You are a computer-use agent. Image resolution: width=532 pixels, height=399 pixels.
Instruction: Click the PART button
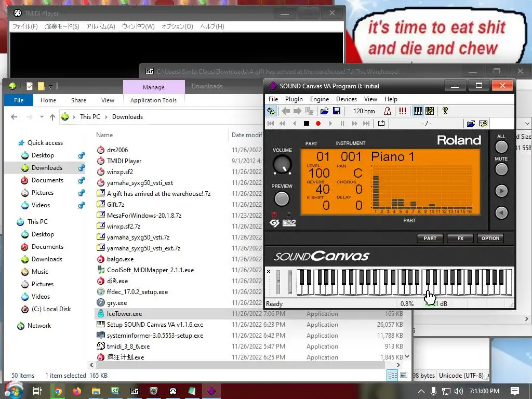[x=430, y=238]
